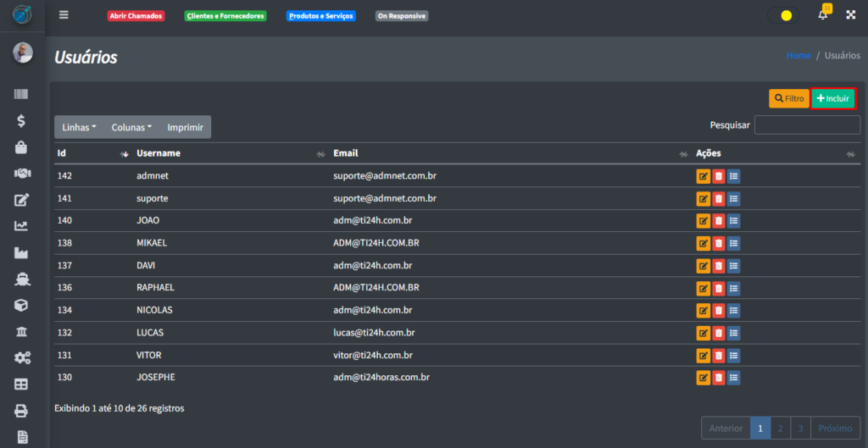Expand the Linhas dropdown
The width and height of the screenshot is (868, 448).
coord(80,127)
